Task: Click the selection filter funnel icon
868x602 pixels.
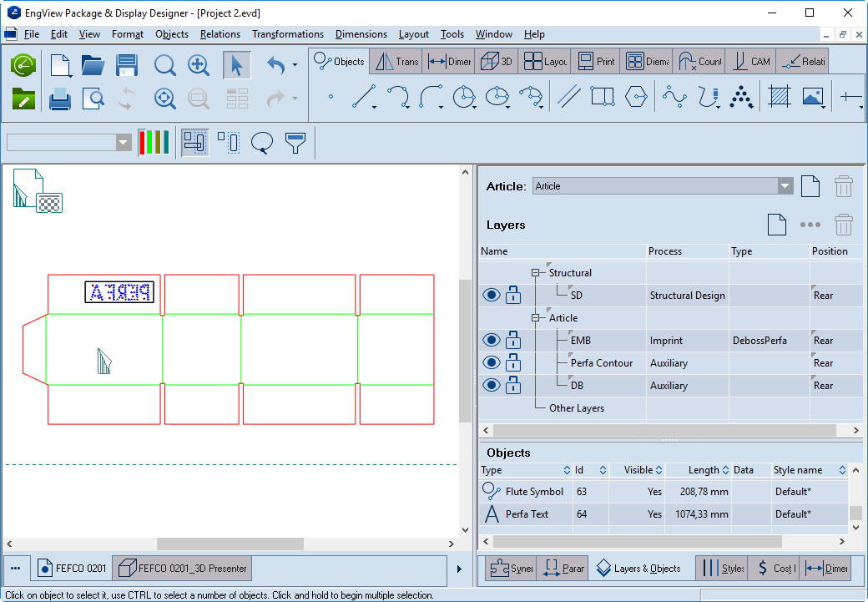Action: (x=295, y=143)
